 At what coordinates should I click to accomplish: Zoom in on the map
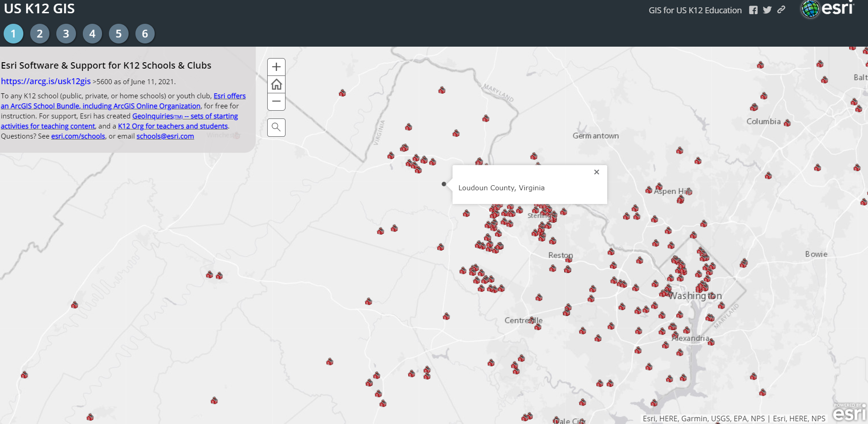[x=276, y=67]
